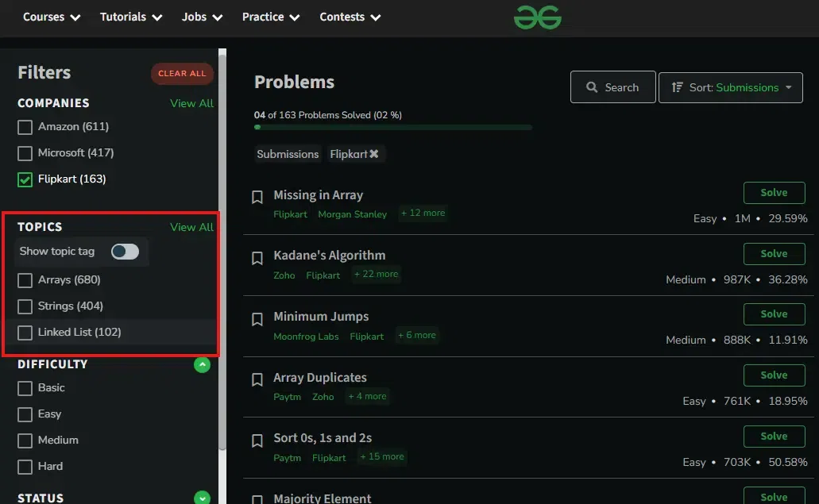Bookmark the Missing in Array problem

[257, 197]
